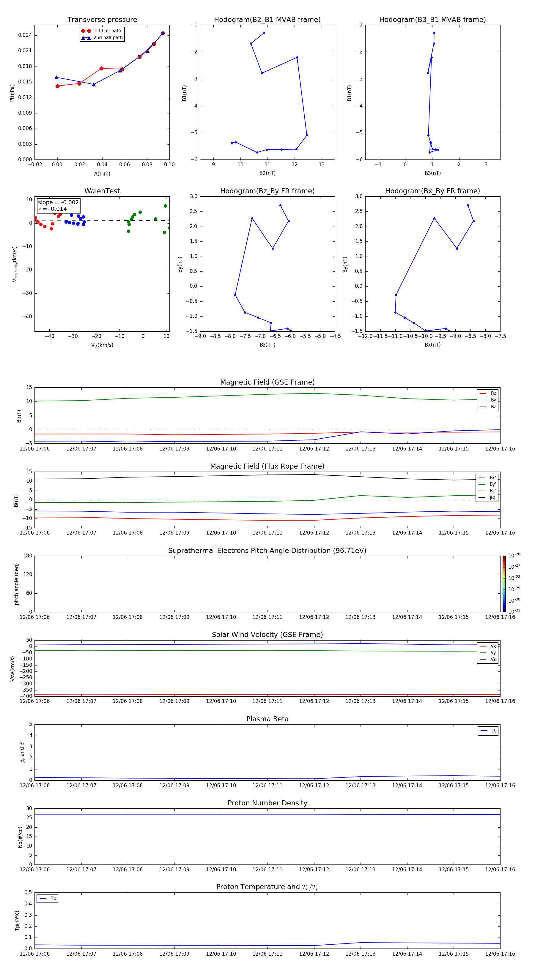Click the "B2(nT)" x-axis label
The height and width of the screenshot is (980, 535).
[x=267, y=173]
